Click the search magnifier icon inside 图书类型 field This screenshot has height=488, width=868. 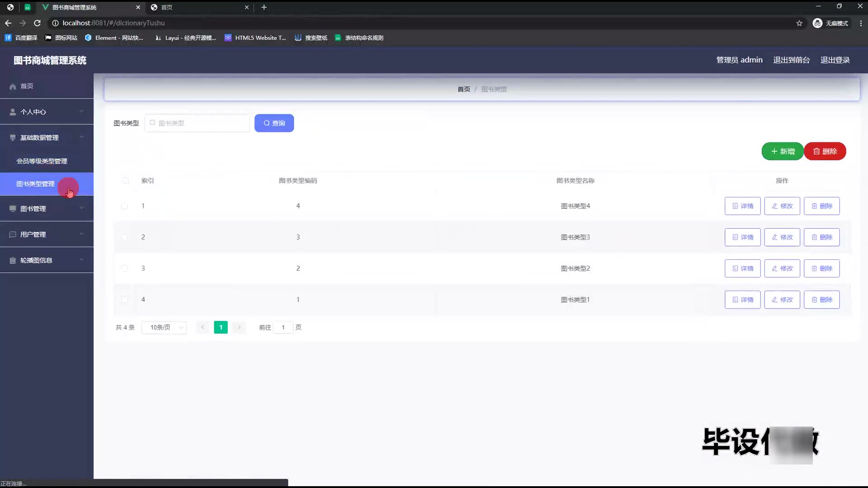(152, 123)
